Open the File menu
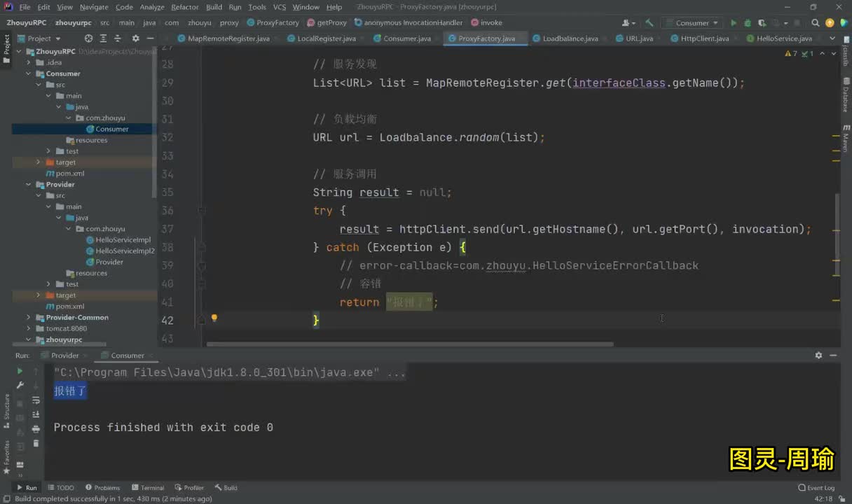852x504 pixels. (x=25, y=7)
